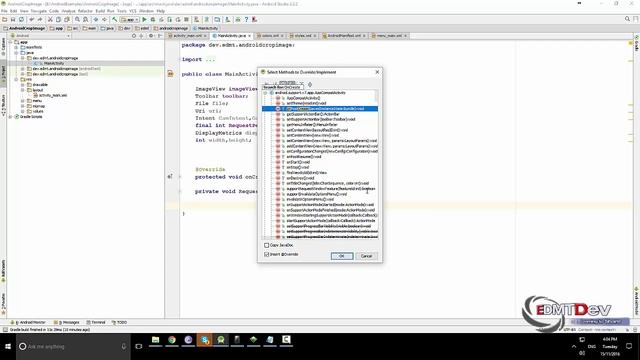The height and width of the screenshot is (360, 640).
Task: Click the Debug app bug icon
Action: click(153, 20)
